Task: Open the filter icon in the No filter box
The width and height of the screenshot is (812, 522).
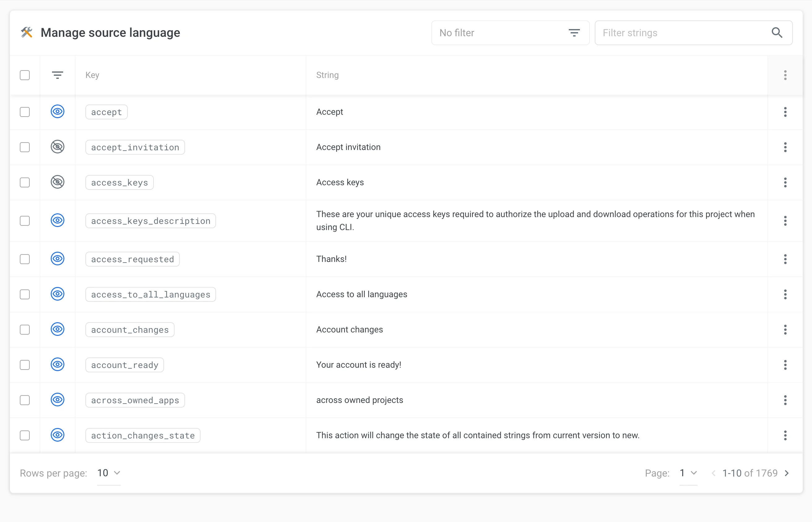Action: pos(574,32)
